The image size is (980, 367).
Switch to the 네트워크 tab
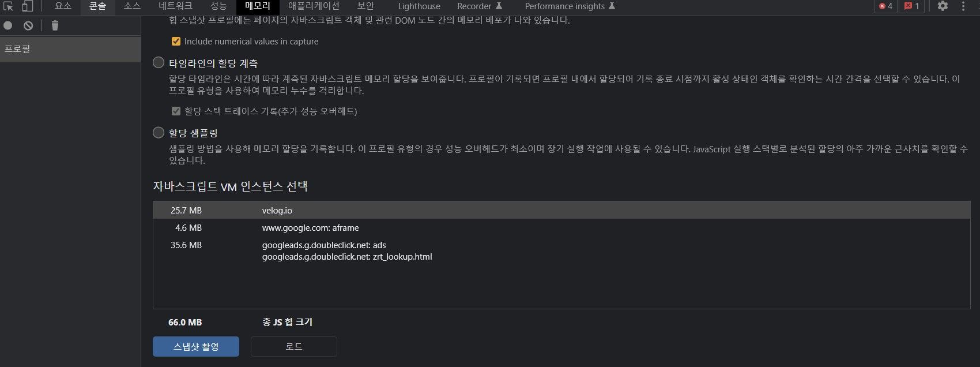175,6
